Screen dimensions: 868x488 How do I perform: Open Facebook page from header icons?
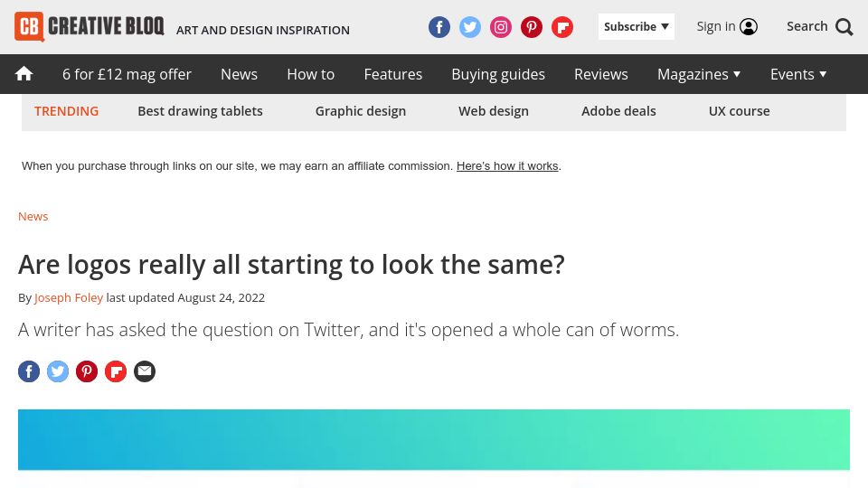point(439,27)
